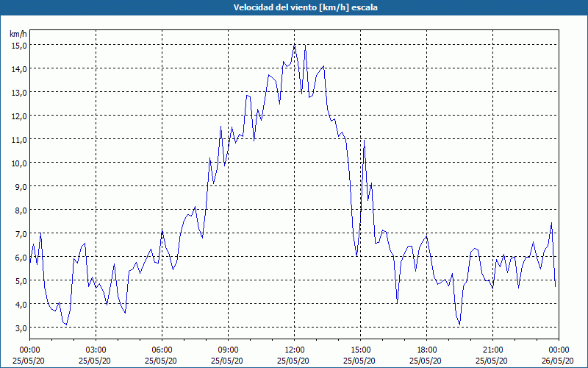Screen dimensions: 588x368
Task: Click the 6,0 y-axis value
Action: pos(21,258)
